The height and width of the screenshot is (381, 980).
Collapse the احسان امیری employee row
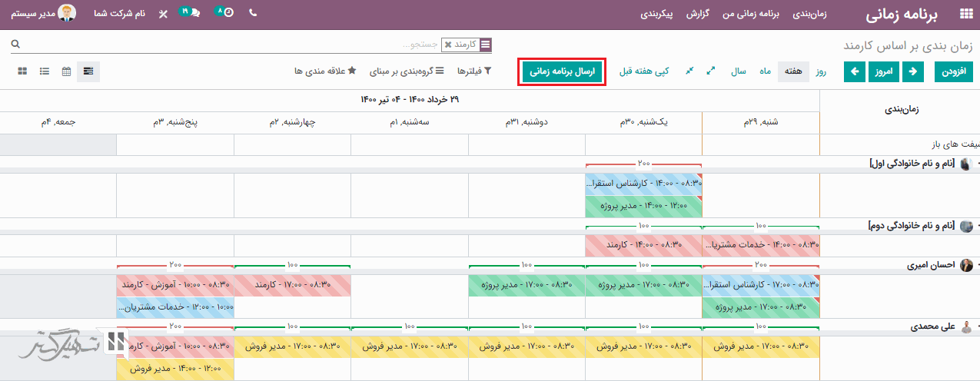[x=975, y=265]
